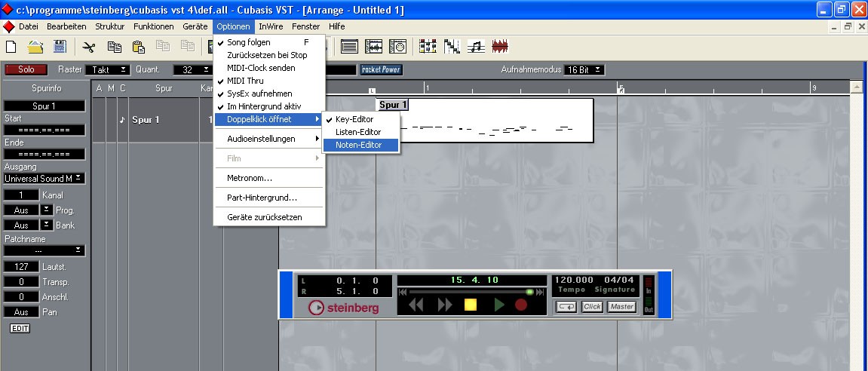
Task: Open the Key editor piano-roll icon
Action: (x=452, y=47)
